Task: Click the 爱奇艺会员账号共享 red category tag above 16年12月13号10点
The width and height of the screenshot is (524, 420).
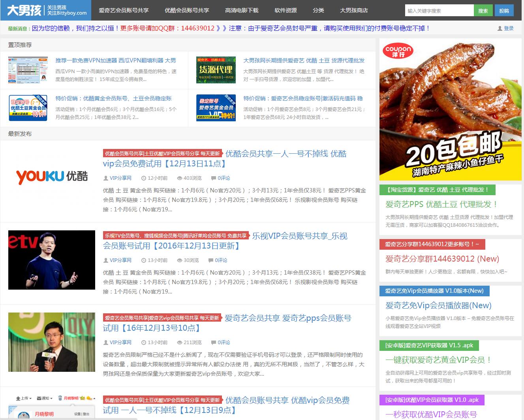Action: [162, 318]
